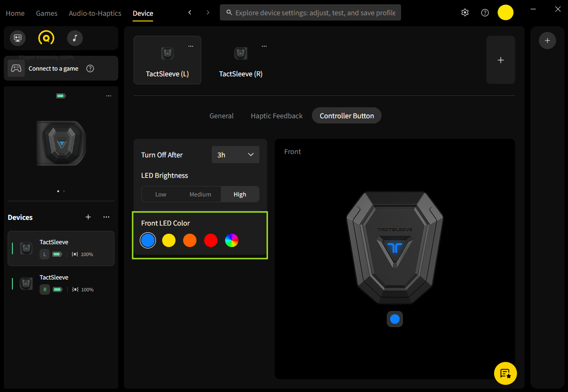Click Connect to a game button
Viewport: 568px width, 392px height.
point(61,69)
